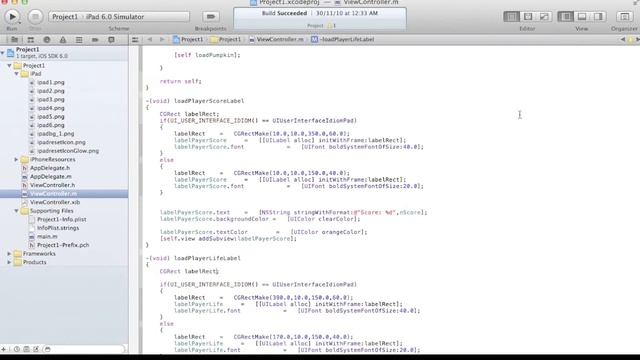Filter navigator by source control status
Viewport: 640px width, 360px height.
pyautogui.click(x=27, y=349)
